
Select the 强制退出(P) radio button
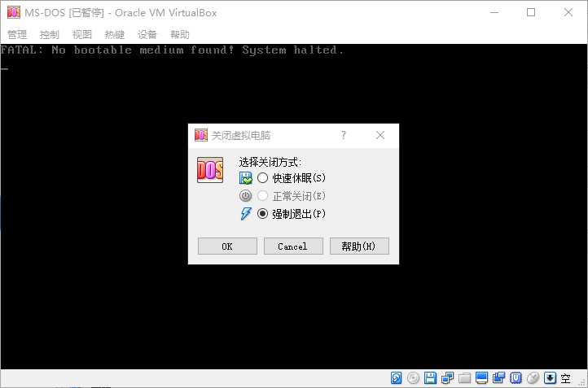(x=262, y=214)
